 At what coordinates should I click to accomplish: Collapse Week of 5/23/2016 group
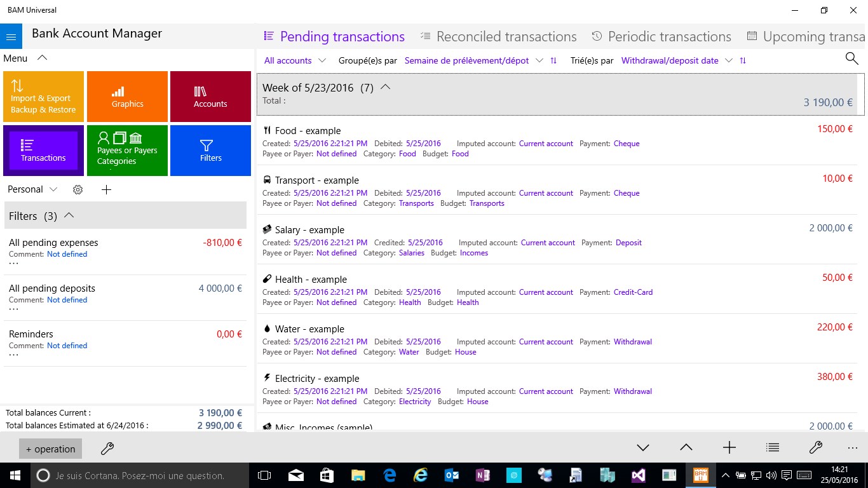click(385, 88)
